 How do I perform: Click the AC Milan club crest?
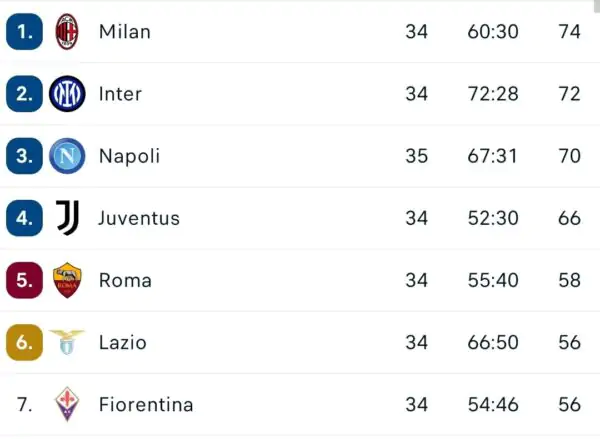67,32
